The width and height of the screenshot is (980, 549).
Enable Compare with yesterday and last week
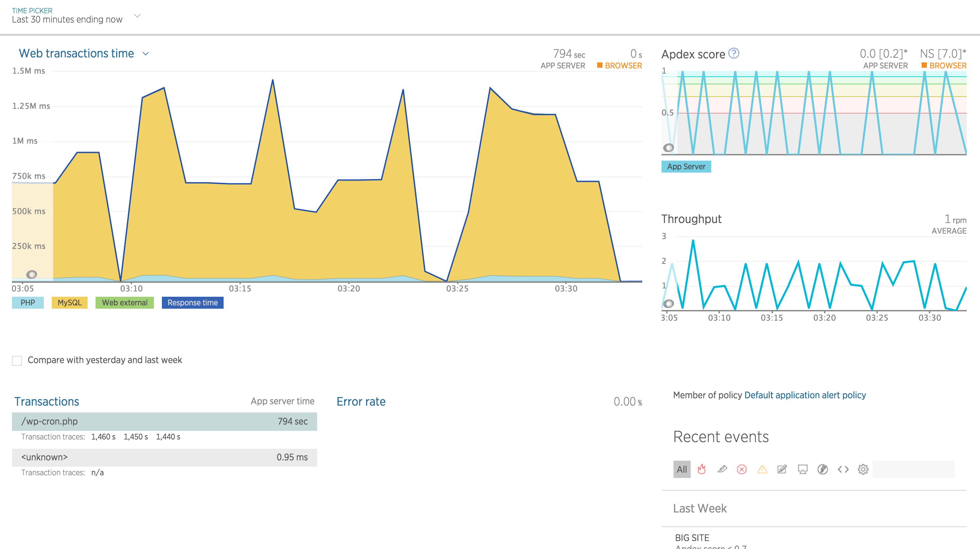tap(17, 360)
